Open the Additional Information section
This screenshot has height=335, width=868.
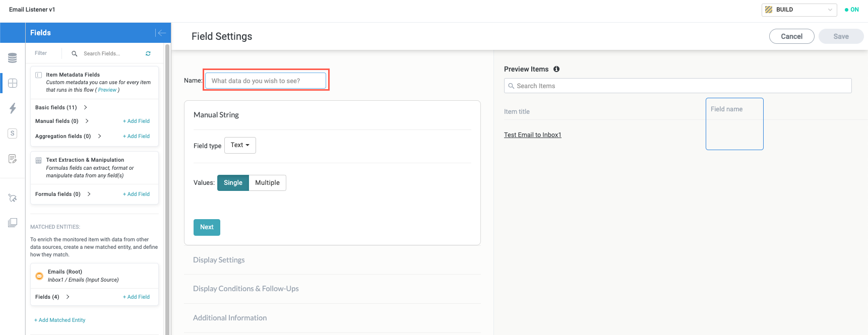(230, 318)
